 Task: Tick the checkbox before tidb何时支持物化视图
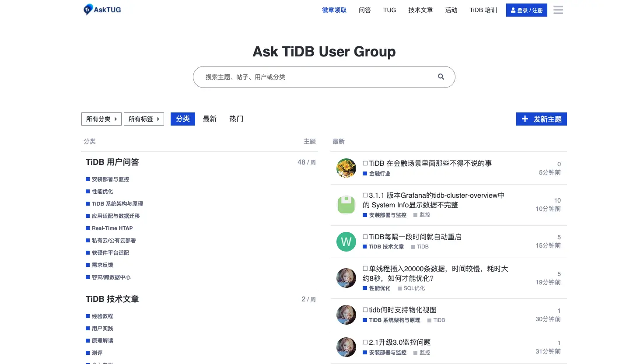[x=364, y=309]
